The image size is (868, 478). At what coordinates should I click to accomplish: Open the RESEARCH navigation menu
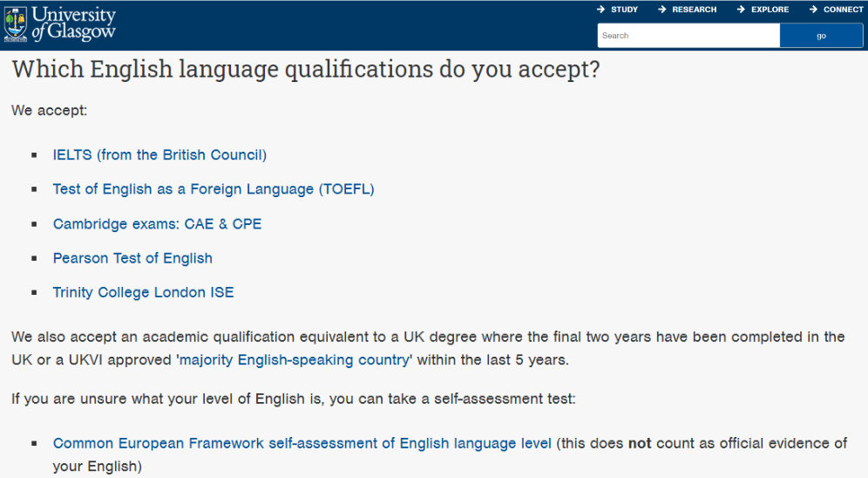(x=694, y=10)
